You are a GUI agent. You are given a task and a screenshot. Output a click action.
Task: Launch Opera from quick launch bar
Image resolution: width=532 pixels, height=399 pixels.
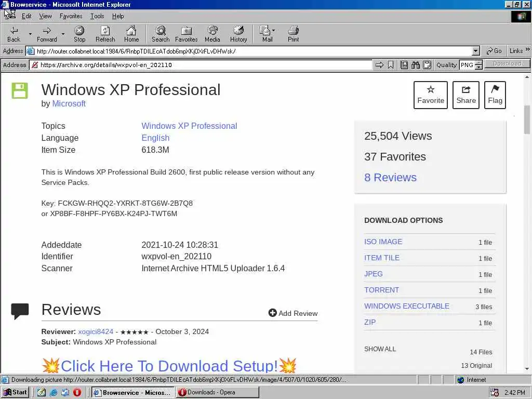coord(77,392)
